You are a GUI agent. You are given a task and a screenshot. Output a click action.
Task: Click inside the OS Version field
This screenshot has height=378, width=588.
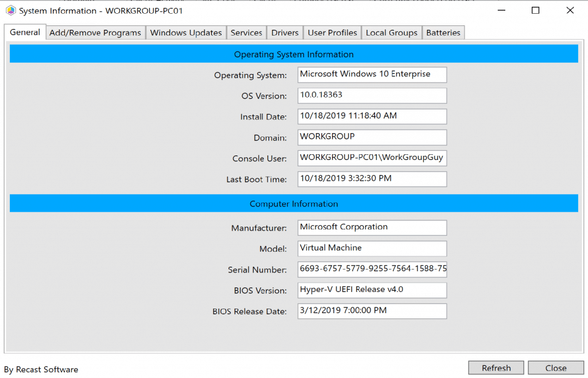click(372, 95)
